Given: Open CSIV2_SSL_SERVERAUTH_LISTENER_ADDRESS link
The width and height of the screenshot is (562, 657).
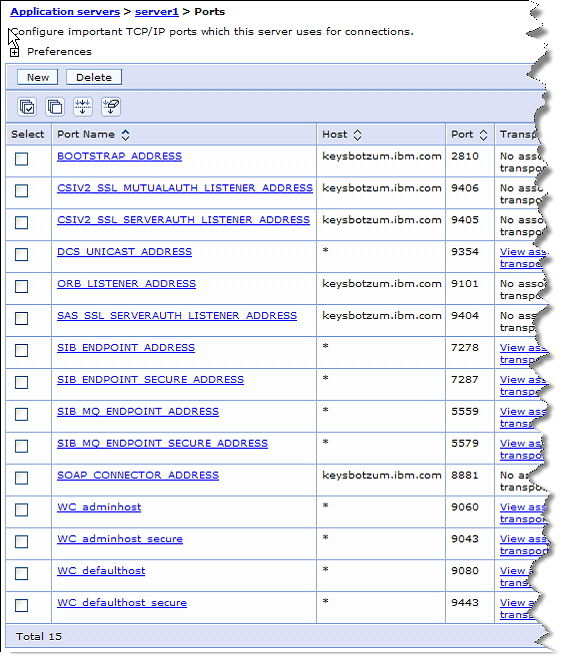Looking at the screenshot, I should (184, 220).
